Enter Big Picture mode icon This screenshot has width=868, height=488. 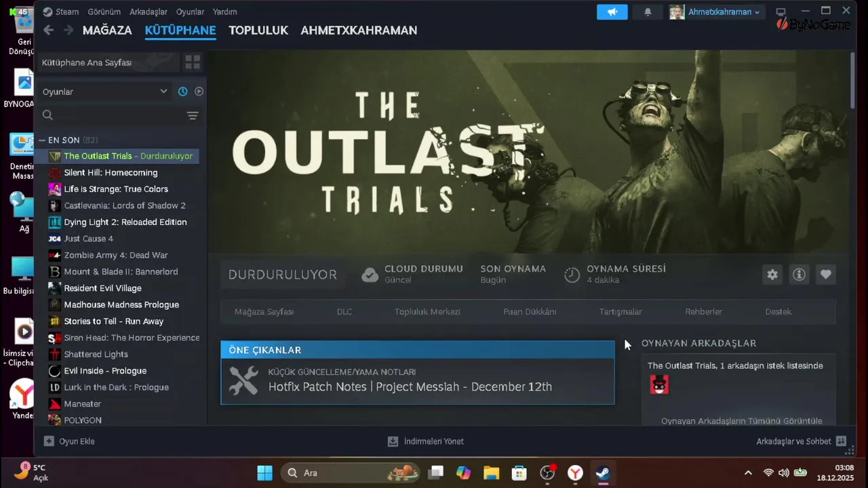781,12
